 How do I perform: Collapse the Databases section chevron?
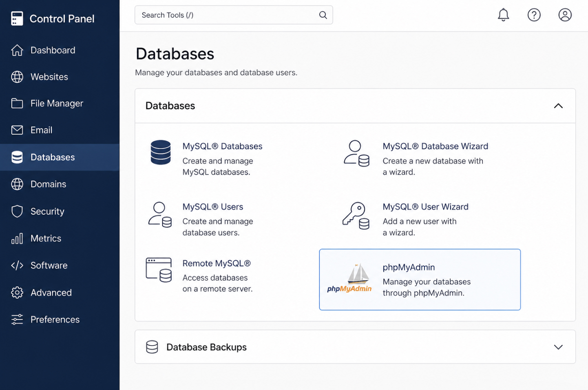pyautogui.click(x=558, y=106)
